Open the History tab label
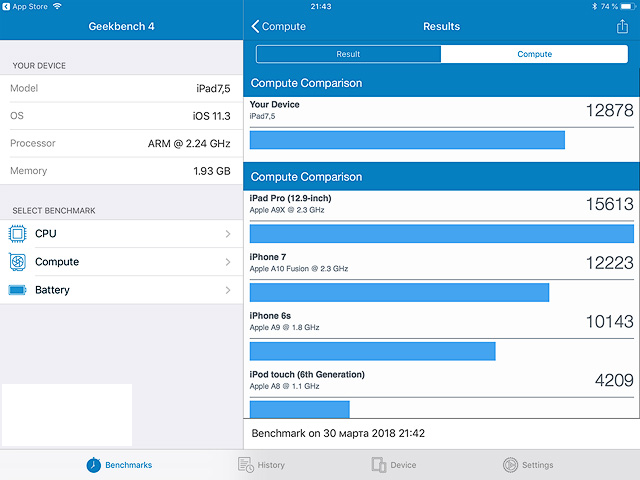Viewport: 640px width, 480px height. [271, 465]
